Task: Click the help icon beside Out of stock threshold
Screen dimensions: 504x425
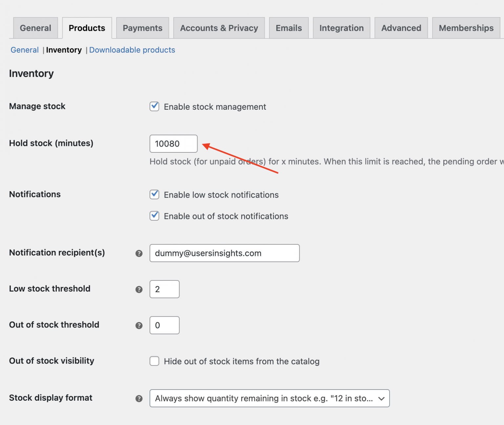Action: (139, 325)
